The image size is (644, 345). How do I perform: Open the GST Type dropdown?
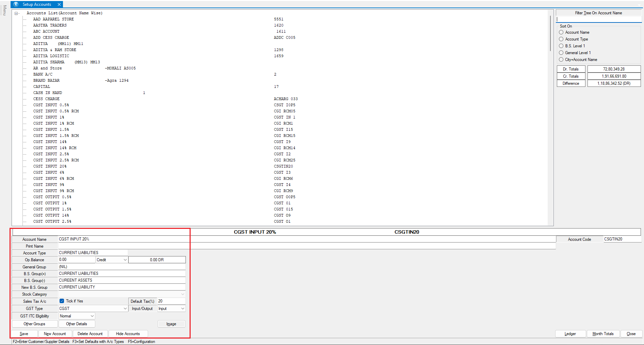125,309
